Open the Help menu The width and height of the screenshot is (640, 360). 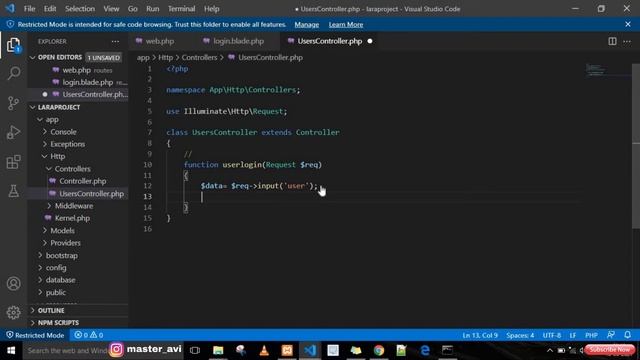pos(211,9)
